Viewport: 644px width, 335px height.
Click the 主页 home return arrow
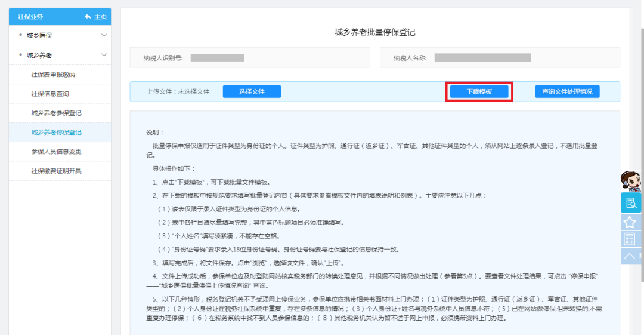pyautogui.click(x=95, y=17)
